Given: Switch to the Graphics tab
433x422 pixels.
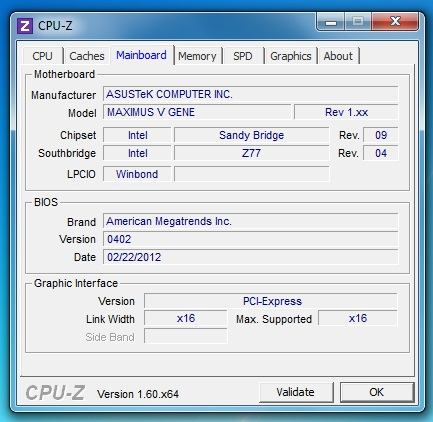Looking at the screenshot, I should [291, 56].
